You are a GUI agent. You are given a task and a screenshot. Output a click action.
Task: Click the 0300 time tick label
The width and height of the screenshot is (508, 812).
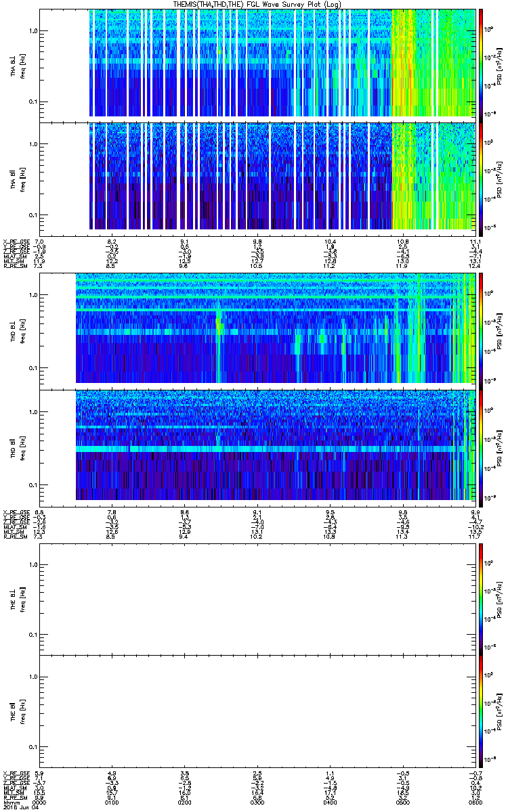pyautogui.click(x=259, y=803)
